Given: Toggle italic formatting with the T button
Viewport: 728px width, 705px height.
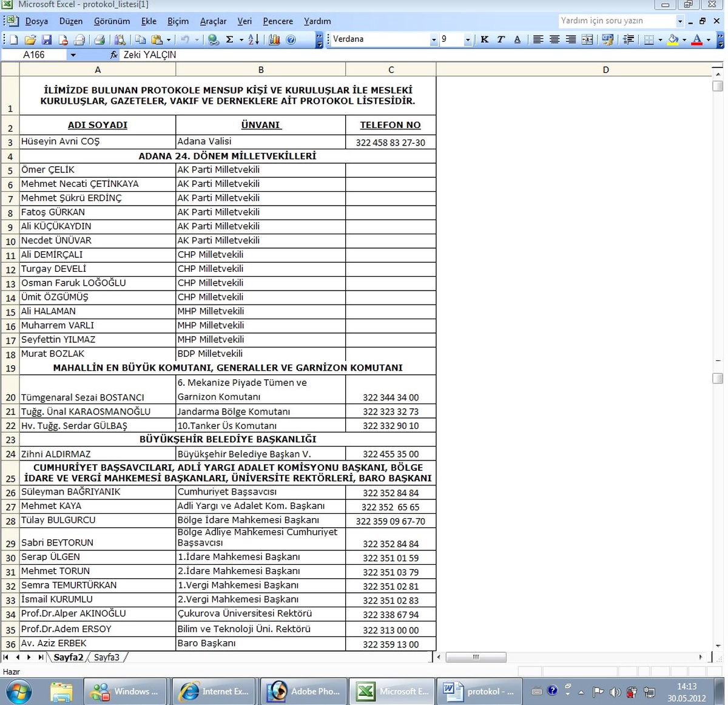Looking at the screenshot, I should point(500,39).
